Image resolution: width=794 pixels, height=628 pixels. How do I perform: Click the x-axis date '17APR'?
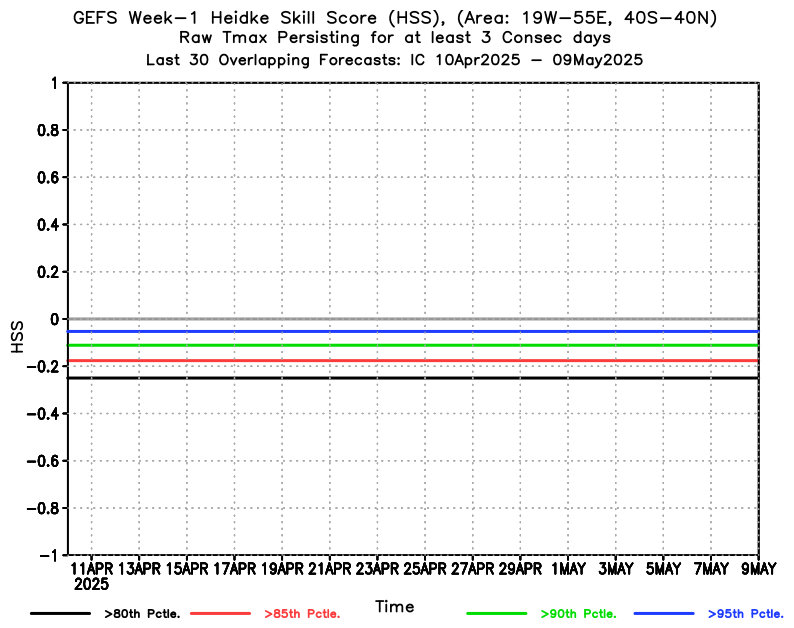point(234,569)
